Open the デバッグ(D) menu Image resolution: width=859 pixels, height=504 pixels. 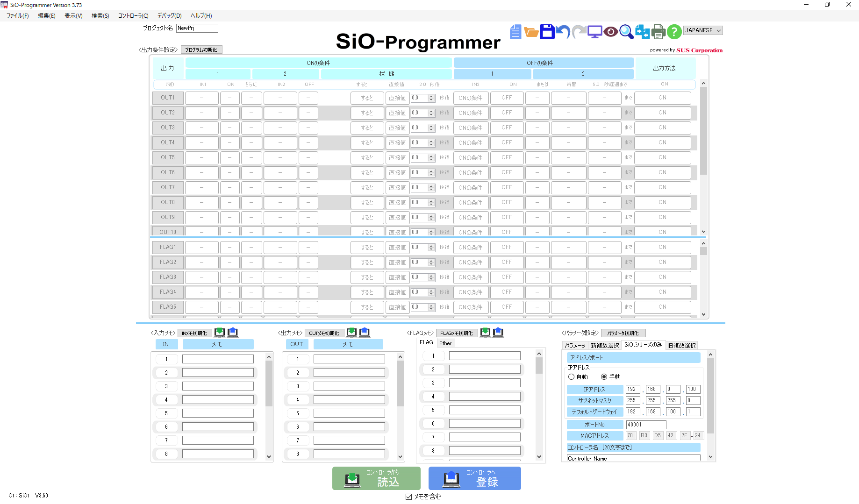coord(169,15)
